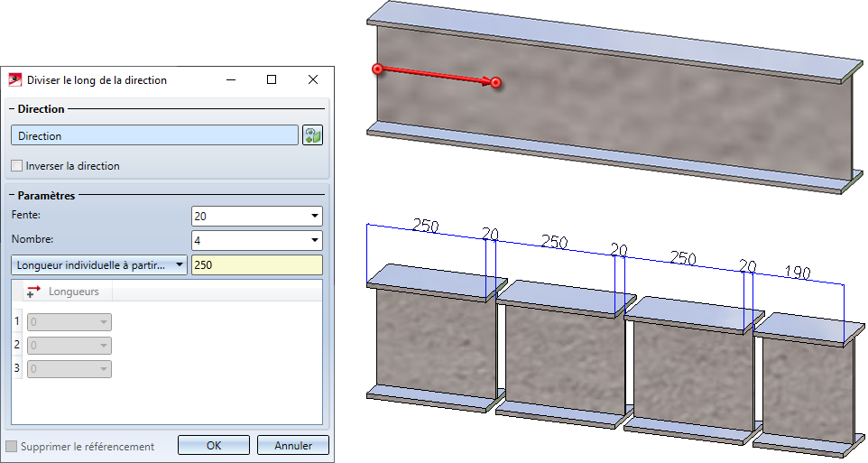
Task: Click the red arrow end point on the beam
Action: pyautogui.click(x=496, y=82)
